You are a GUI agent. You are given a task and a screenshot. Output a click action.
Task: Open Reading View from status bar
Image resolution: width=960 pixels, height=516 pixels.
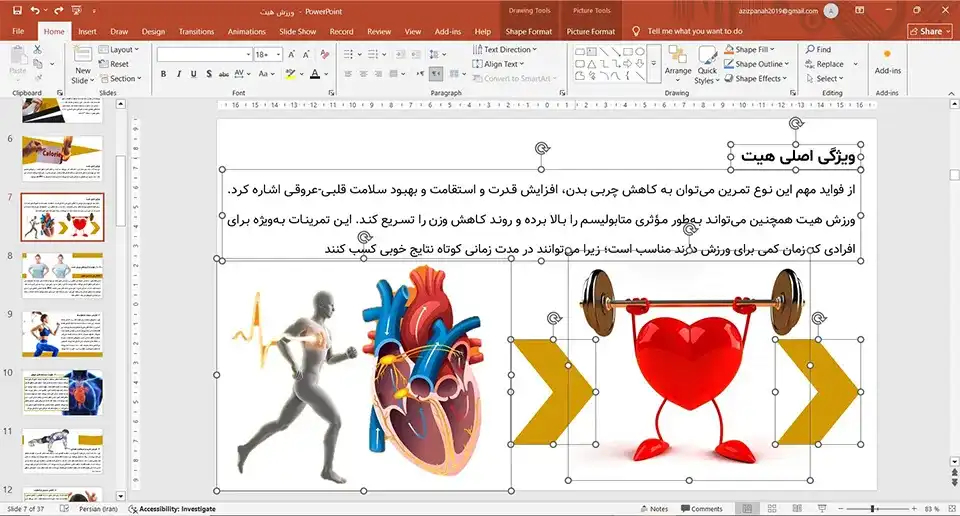797,509
